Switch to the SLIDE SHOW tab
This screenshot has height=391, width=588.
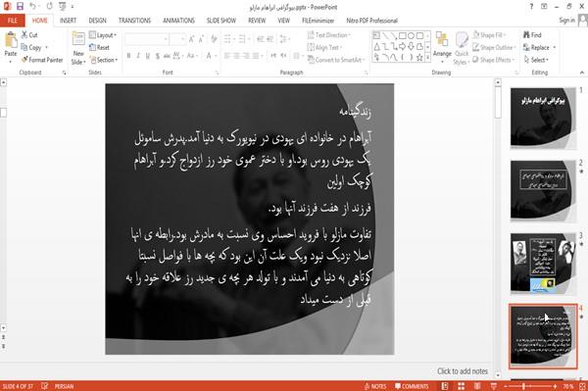(x=221, y=21)
